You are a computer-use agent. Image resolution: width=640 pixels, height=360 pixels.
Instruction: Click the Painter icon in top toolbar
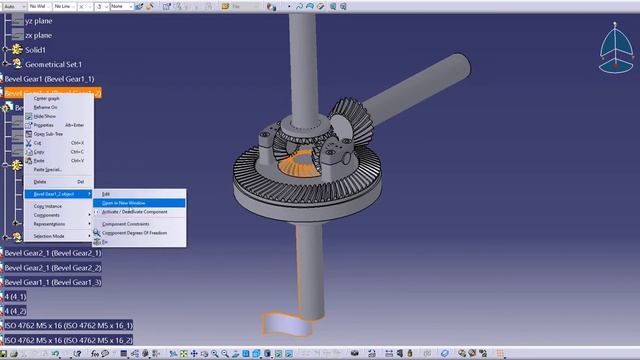coord(139,7)
